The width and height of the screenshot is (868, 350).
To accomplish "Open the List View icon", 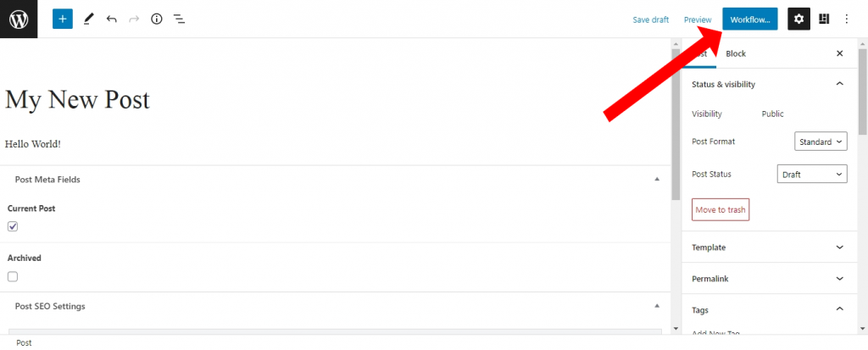I will click(x=179, y=19).
